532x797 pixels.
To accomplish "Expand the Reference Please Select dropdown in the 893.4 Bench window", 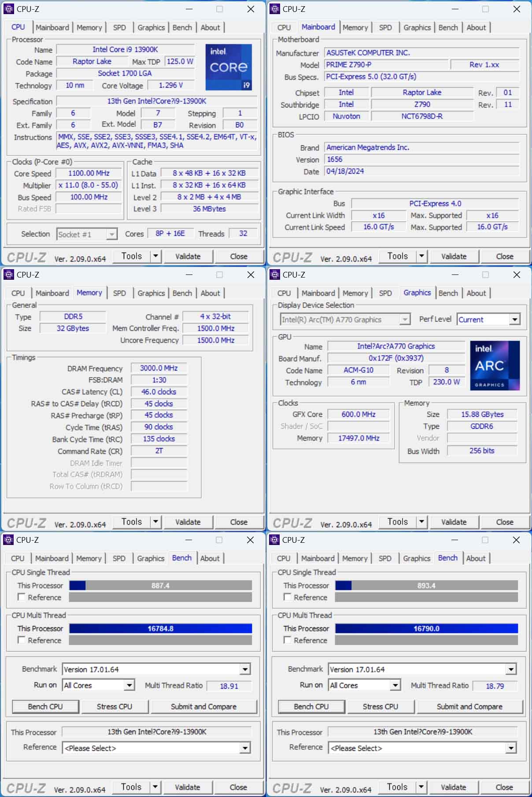I will click(x=511, y=748).
